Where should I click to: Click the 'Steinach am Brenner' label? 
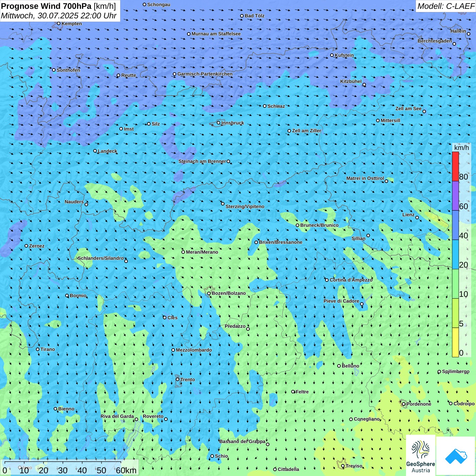tap(202, 161)
